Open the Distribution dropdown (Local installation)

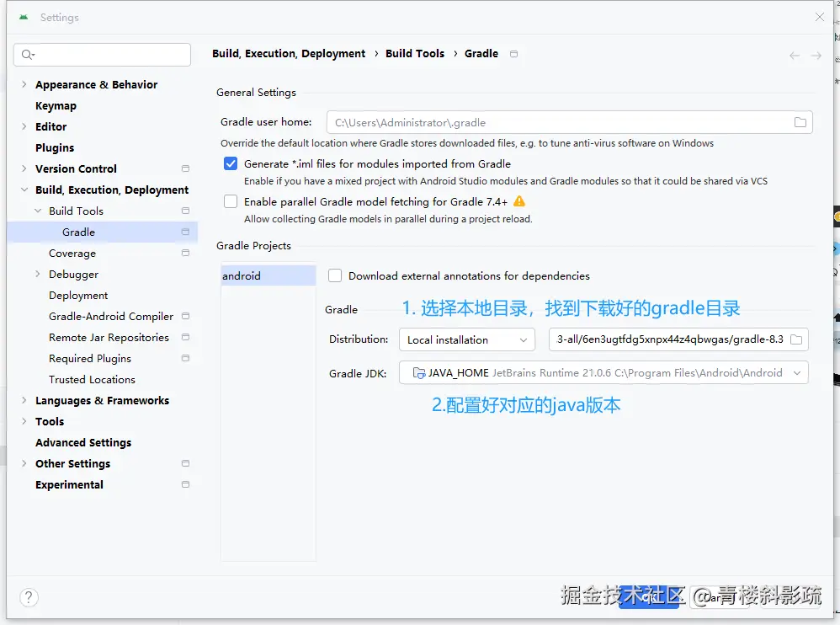(x=467, y=339)
